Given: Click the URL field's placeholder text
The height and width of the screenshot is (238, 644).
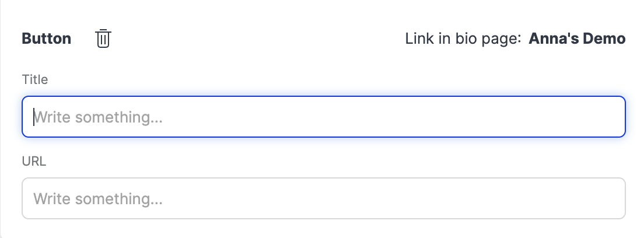Looking at the screenshot, I should click(98, 199).
